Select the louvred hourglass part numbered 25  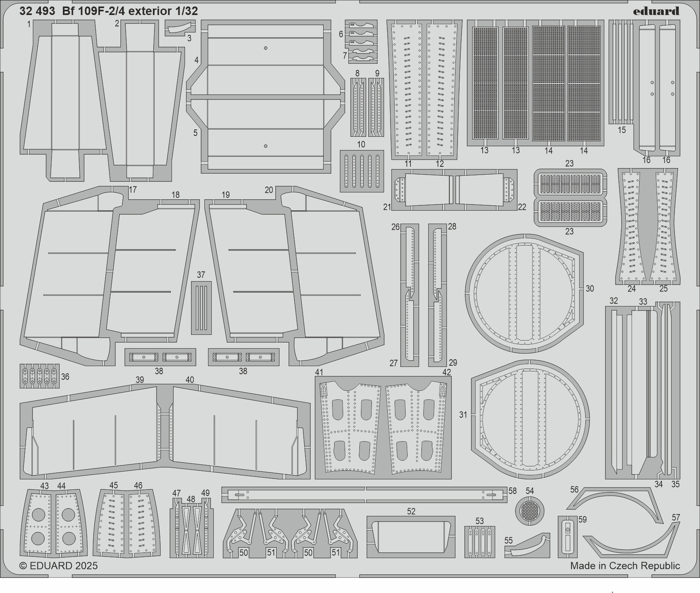coord(663,226)
